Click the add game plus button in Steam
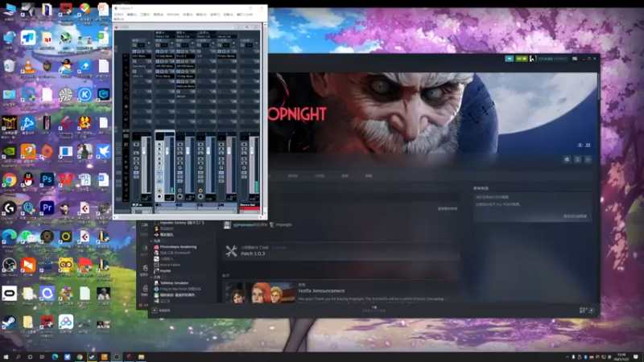Image resolution: width=644 pixels, height=362 pixels. (x=155, y=311)
